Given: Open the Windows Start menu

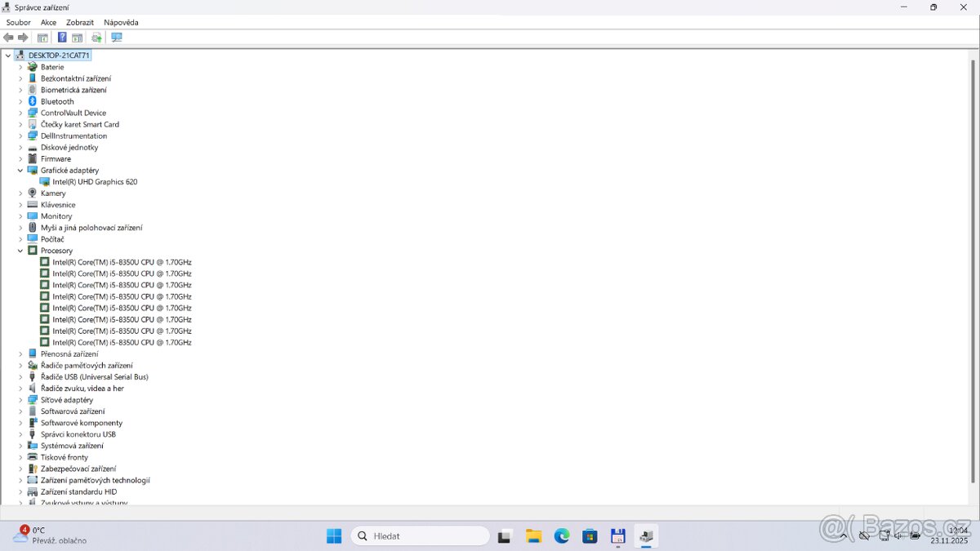Looking at the screenshot, I should click(334, 536).
